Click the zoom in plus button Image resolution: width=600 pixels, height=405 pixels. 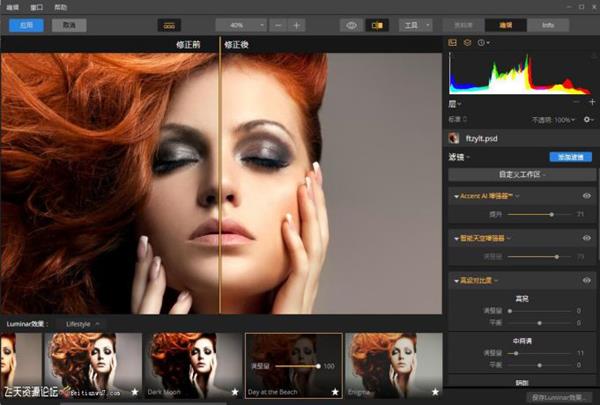[296, 24]
